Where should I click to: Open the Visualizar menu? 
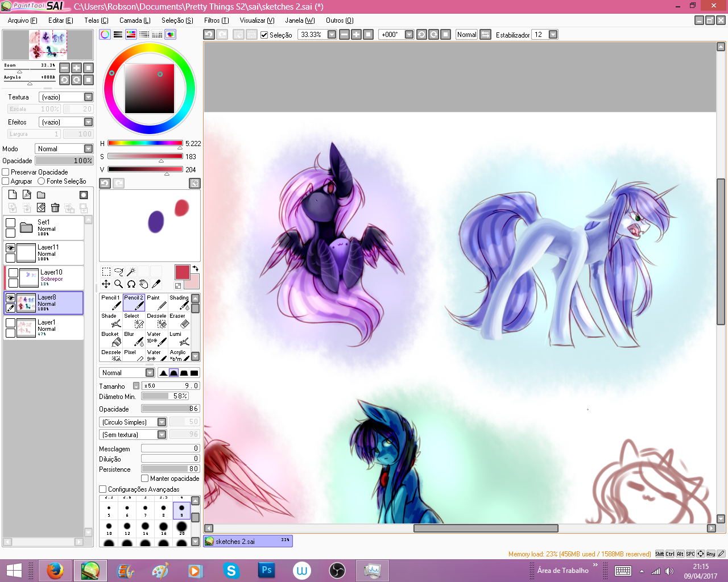point(257,20)
